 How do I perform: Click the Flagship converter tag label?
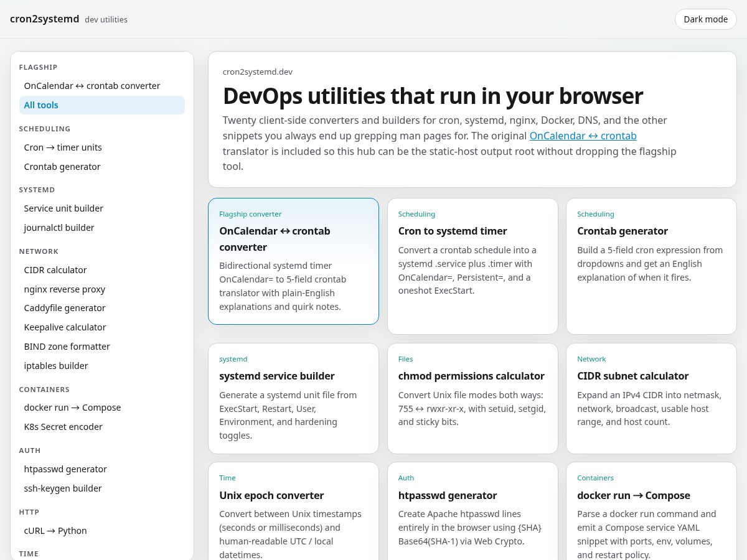(x=250, y=214)
